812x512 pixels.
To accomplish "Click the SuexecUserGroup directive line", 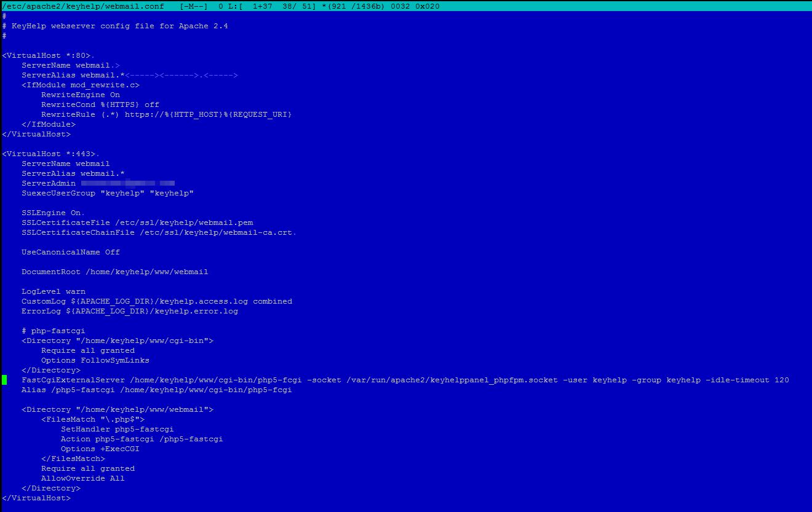I will (x=107, y=193).
